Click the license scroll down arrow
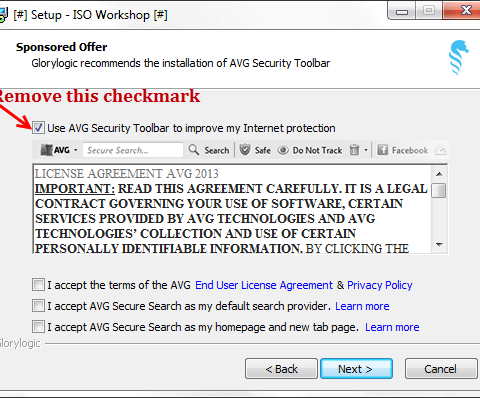Image resolution: width=480 pixels, height=398 pixels. pyautogui.click(x=439, y=245)
